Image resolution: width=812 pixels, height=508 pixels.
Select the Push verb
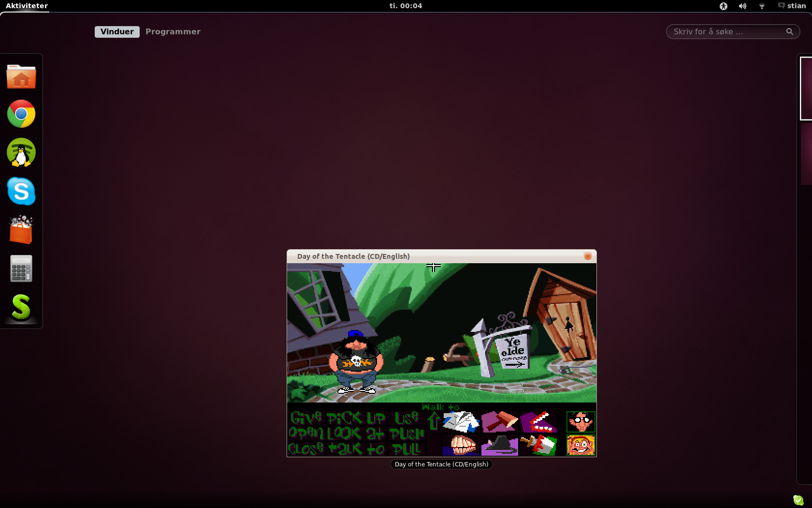[x=407, y=433]
